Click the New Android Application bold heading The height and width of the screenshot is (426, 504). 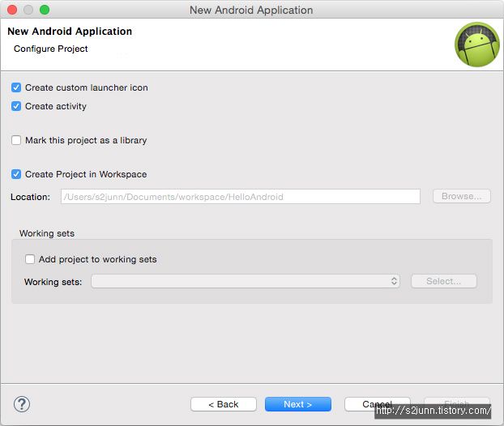point(70,31)
